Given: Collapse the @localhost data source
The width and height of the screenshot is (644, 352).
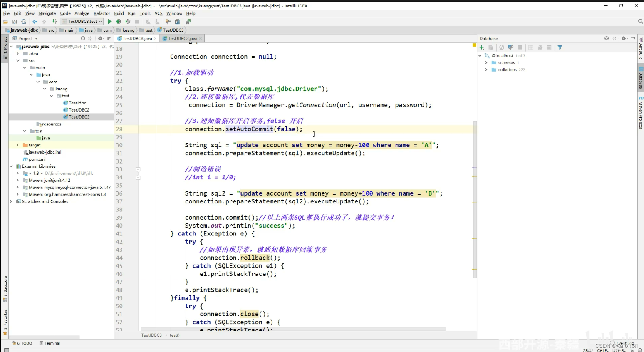Looking at the screenshot, I should (480, 55).
